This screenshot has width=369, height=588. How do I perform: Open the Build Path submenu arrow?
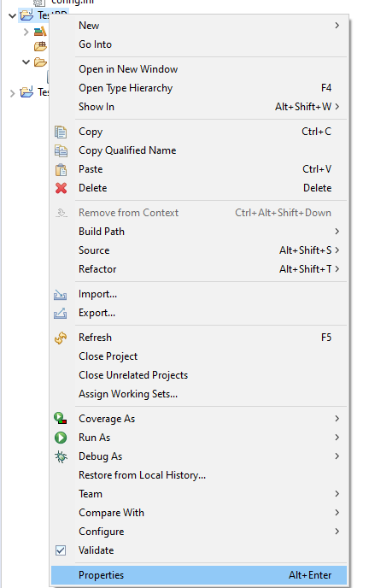(337, 232)
